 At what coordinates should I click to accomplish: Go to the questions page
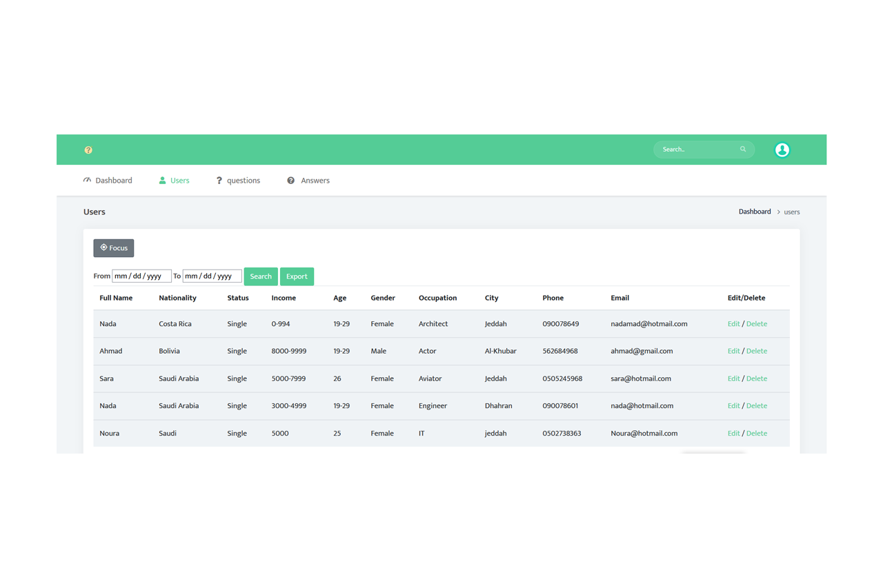pos(243,181)
